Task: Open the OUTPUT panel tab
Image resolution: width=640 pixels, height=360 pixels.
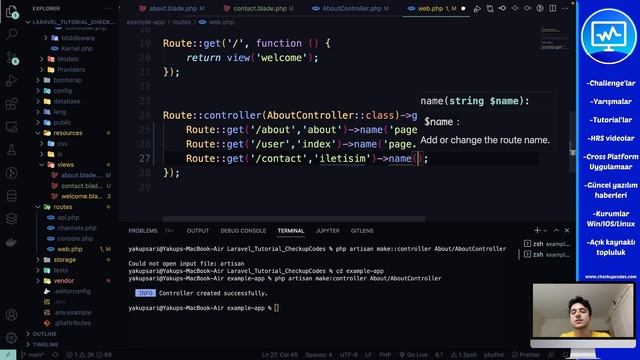Action: point(198,231)
